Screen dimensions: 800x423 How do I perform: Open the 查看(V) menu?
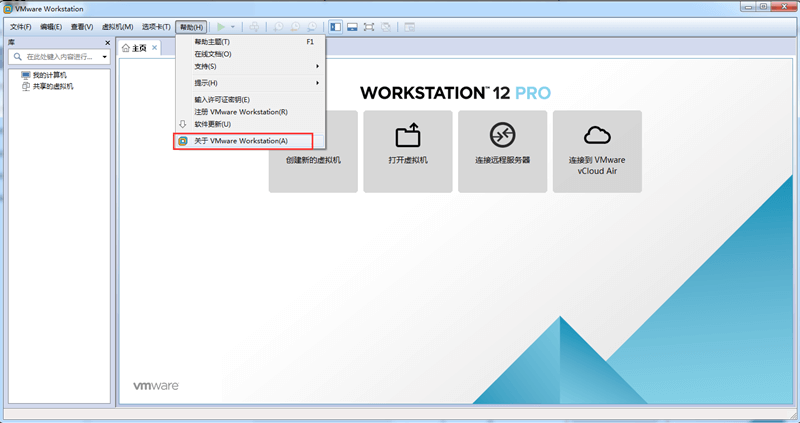click(82, 27)
